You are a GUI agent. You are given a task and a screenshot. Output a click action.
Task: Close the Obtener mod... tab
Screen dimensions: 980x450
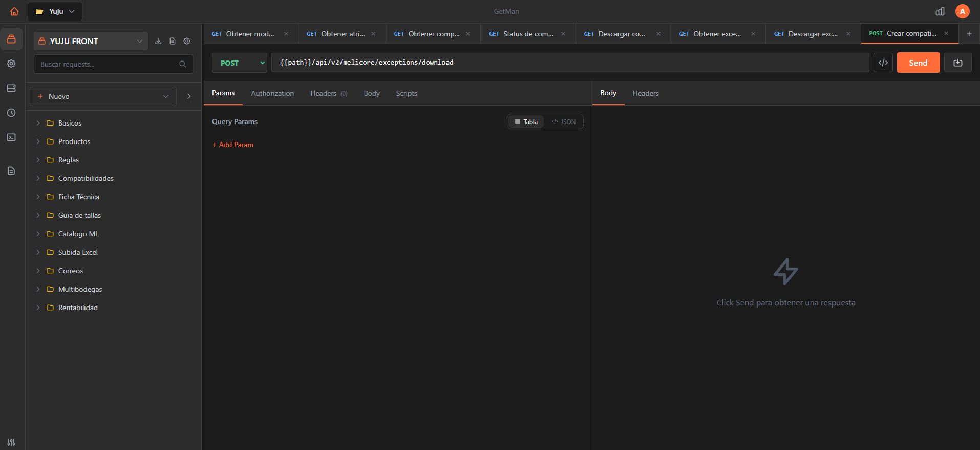(x=286, y=34)
